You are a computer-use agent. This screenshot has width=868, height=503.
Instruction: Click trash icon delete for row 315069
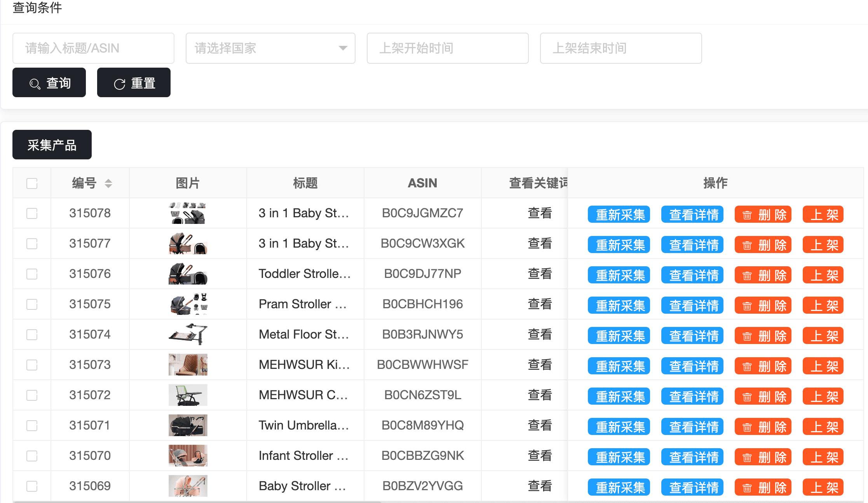[747, 488]
